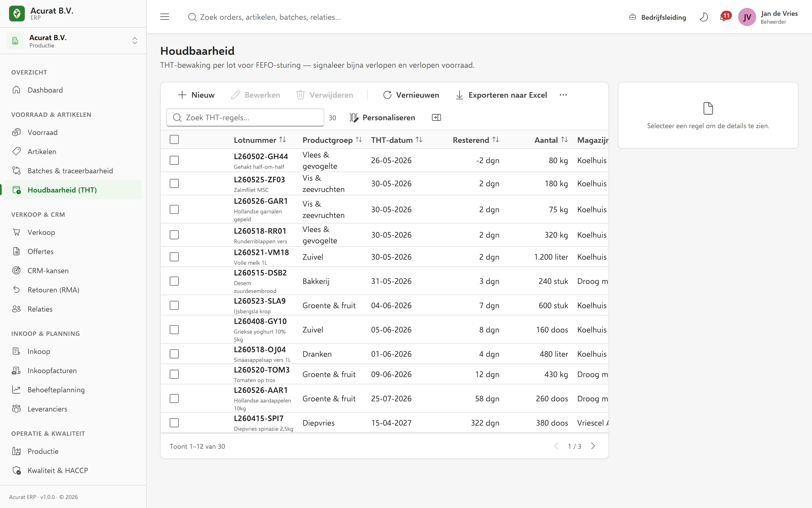Click the Personaliseren brush icon
Viewport: 812px width, 508px height.
tap(354, 117)
